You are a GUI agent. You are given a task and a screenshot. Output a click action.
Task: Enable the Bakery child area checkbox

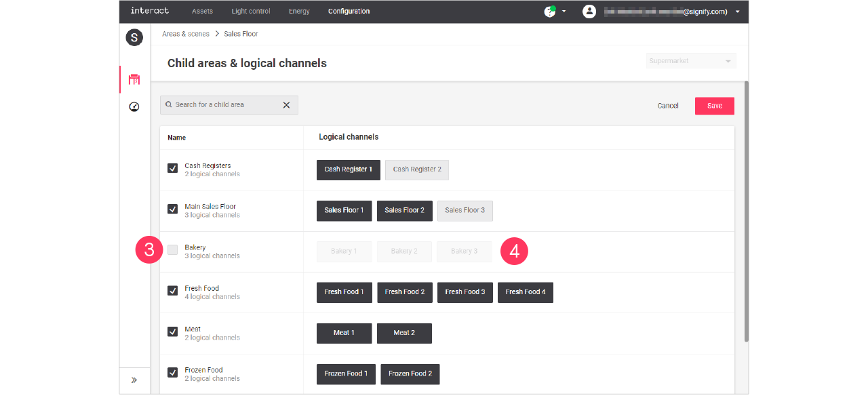click(173, 250)
